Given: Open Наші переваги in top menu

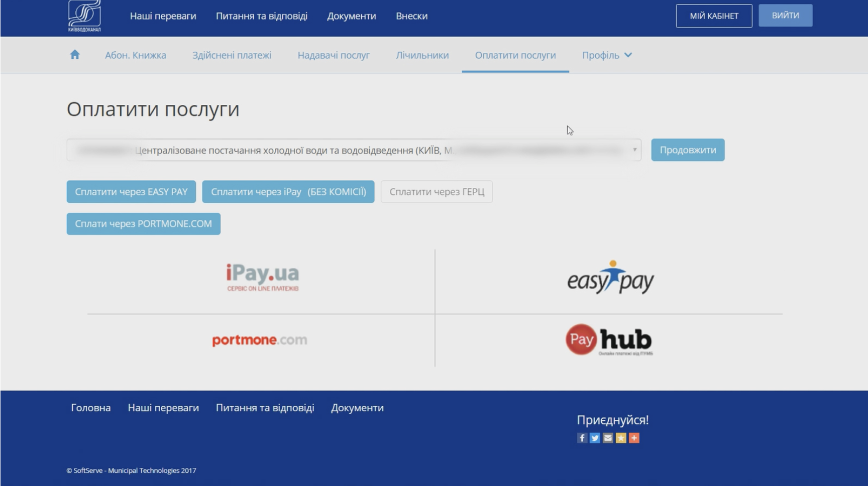Looking at the screenshot, I should 163,16.
